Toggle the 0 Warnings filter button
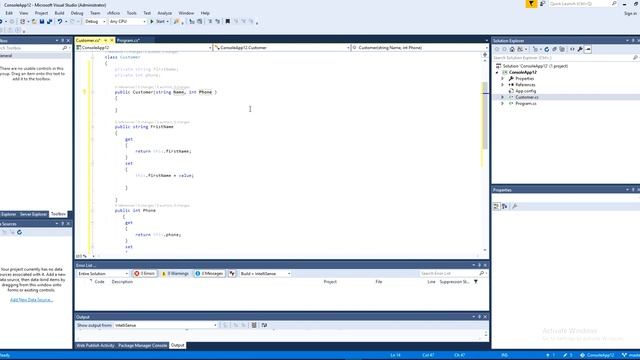 pyautogui.click(x=175, y=273)
